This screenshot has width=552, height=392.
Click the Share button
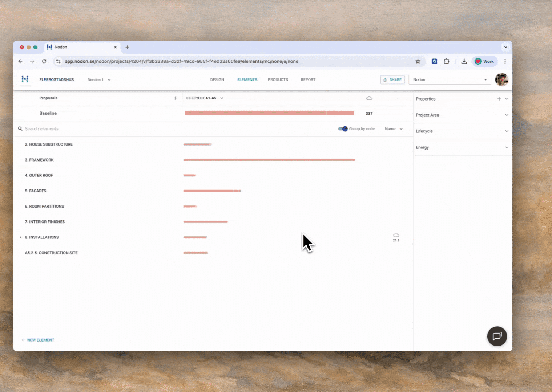[x=392, y=80]
